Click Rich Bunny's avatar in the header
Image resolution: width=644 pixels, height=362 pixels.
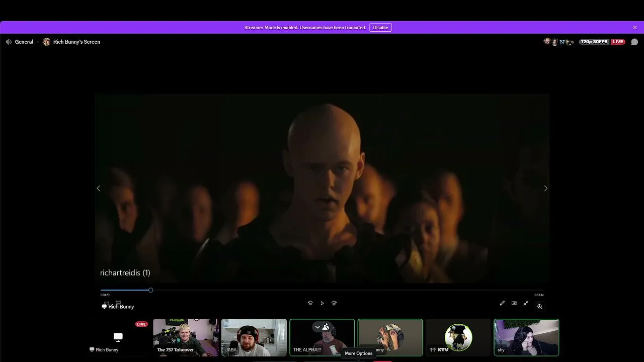click(47, 42)
